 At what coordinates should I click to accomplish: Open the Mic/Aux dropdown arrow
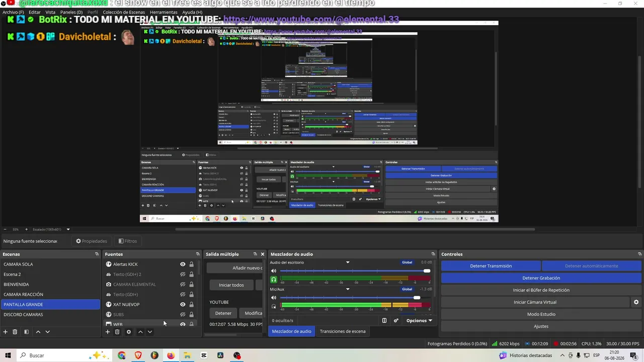pos(347,289)
